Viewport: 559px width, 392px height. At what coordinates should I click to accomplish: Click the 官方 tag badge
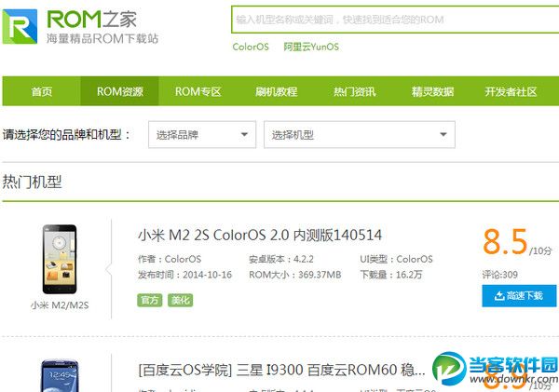(150, 300)
